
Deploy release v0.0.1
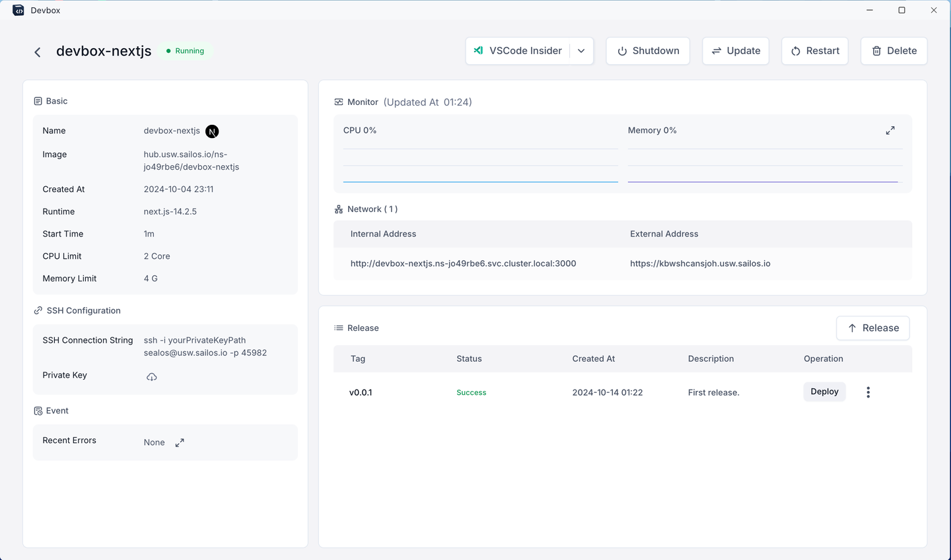pos(824,391)
